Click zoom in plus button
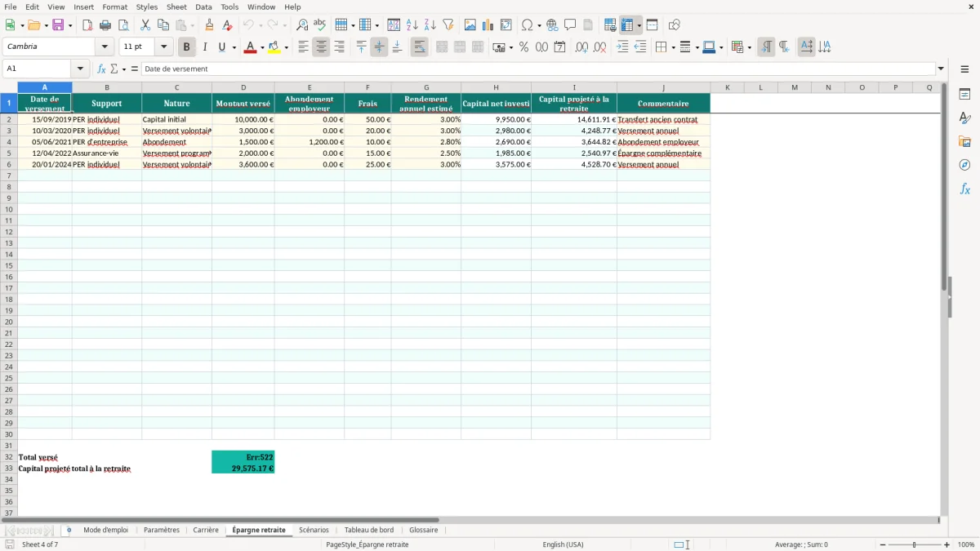 [x=947, y=544]
